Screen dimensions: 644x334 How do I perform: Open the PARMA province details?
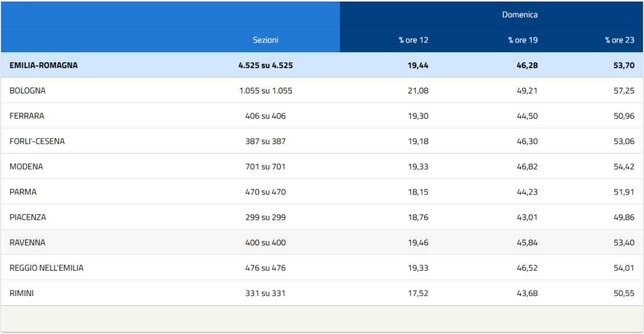point(23,192)
